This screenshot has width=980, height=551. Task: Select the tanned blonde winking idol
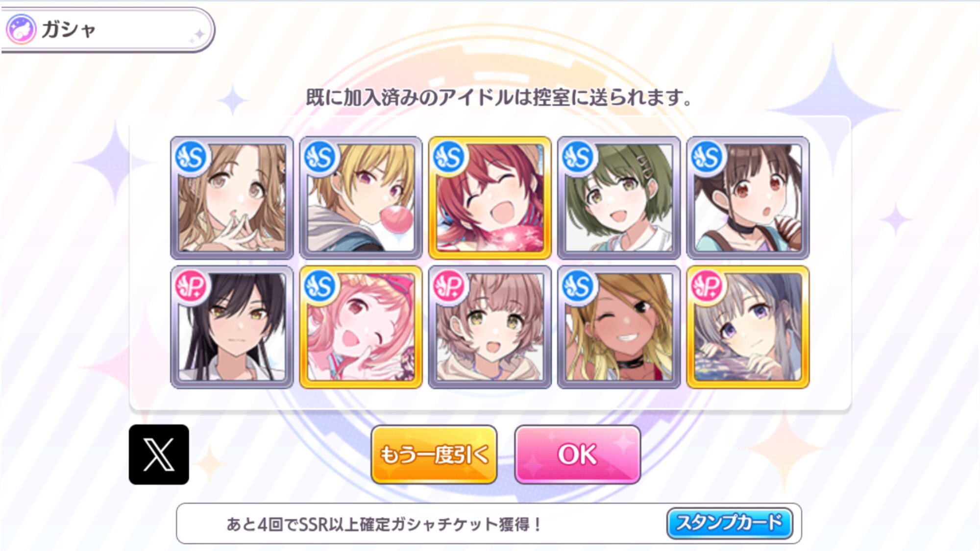pyautogui.click(x=619, y=327)
